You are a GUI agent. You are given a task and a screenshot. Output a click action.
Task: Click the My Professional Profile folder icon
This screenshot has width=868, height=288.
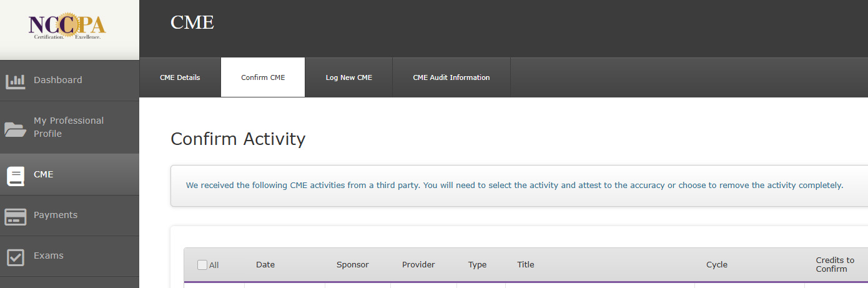(16, 128)
